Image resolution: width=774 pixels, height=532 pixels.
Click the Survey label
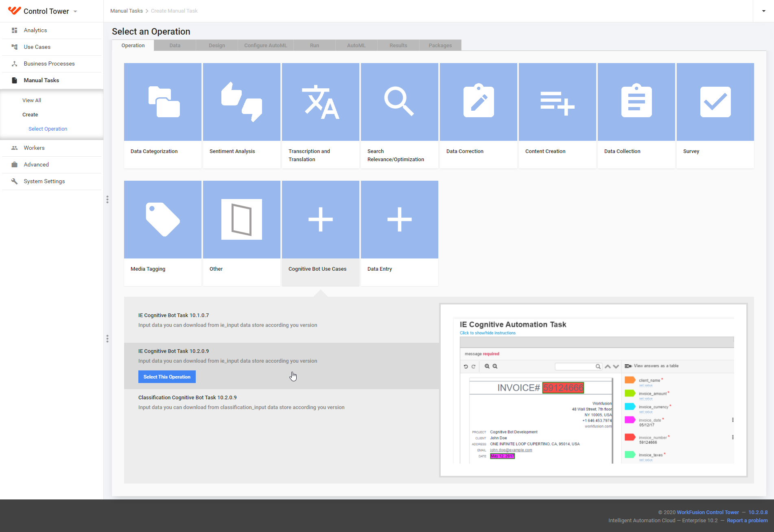click(x=691, y=151)
